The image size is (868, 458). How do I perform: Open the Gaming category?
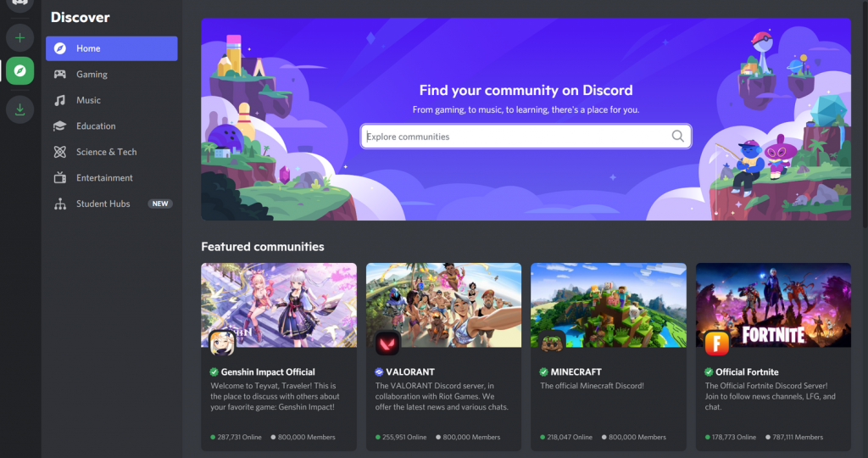click(112, 74)
